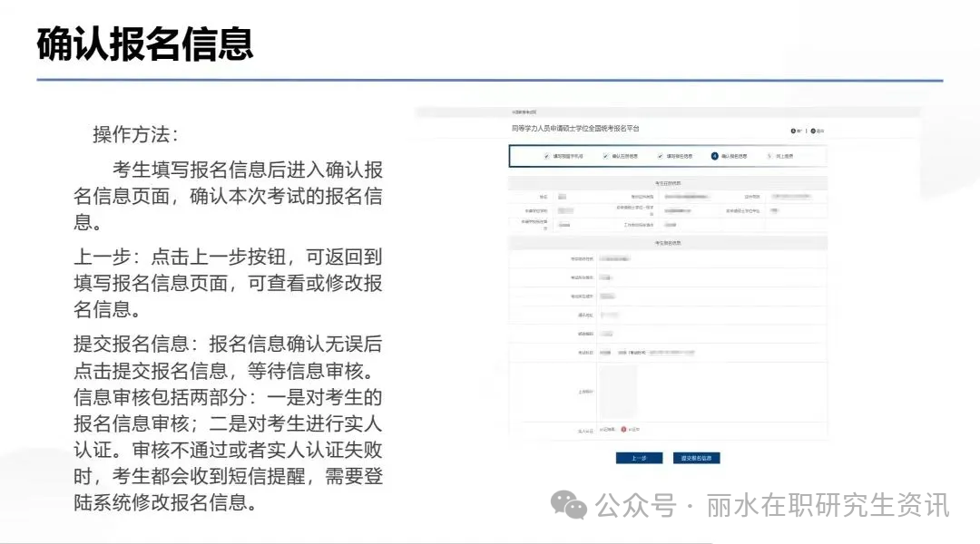
Task: Click the red 认证失败 status icon
Action: click(623, 429)
